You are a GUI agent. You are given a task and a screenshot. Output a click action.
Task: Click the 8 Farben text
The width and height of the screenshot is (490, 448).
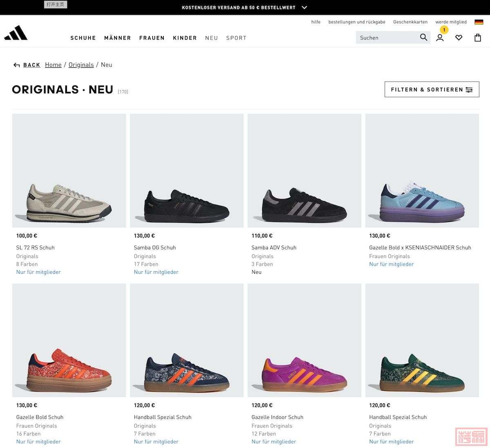27,264
